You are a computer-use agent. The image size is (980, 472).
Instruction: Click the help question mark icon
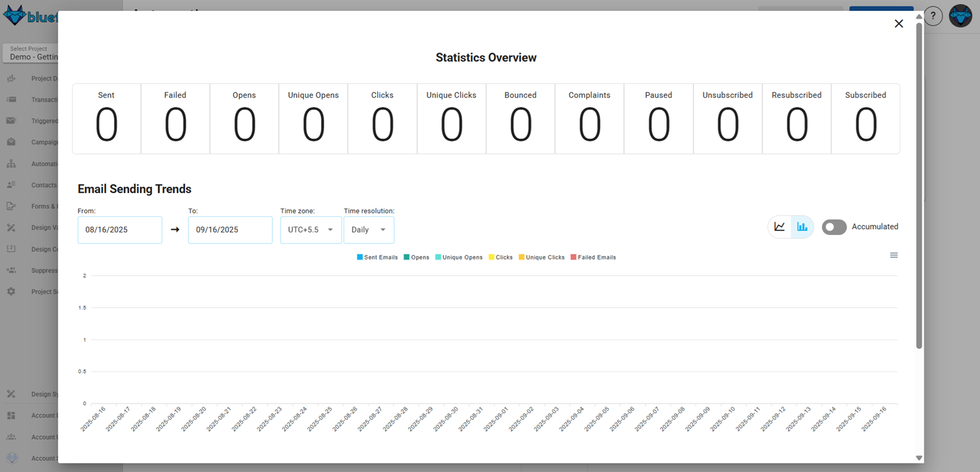coord(933,16)
